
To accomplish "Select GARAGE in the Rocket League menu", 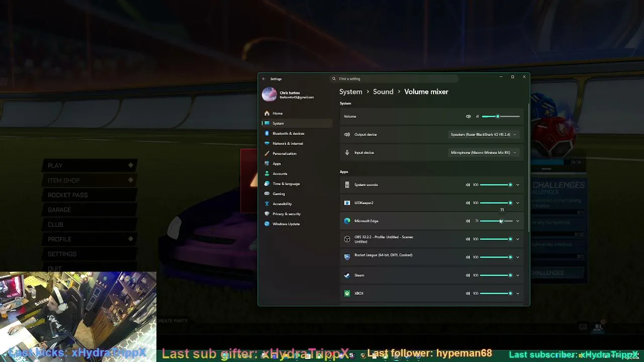I will click(90, 210).
